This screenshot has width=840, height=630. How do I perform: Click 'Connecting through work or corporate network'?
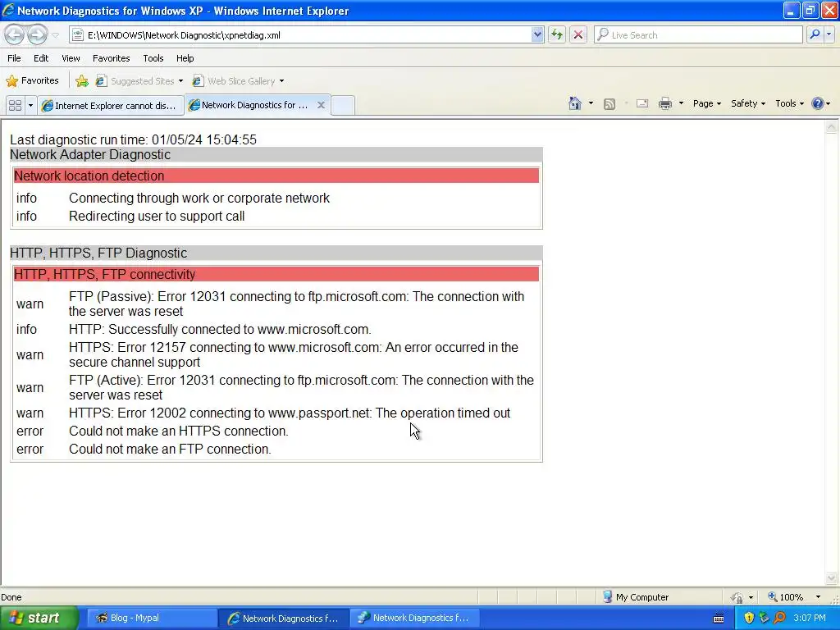(199, 199)
